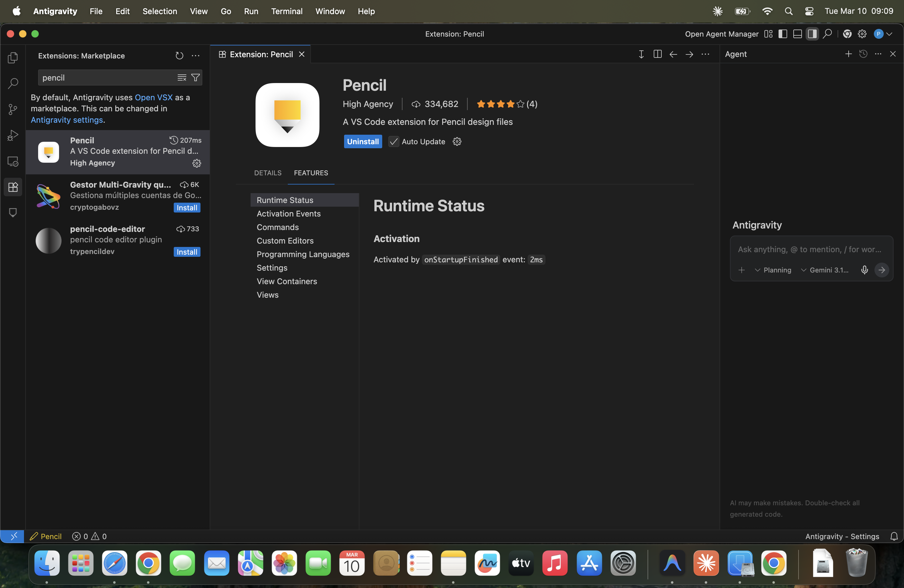
Task: Open the Extensions view in activity bar
Action: [x=13, y=187]
